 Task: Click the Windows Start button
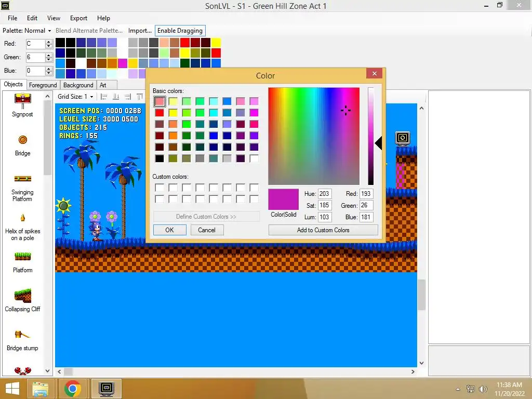click(12, 389)
